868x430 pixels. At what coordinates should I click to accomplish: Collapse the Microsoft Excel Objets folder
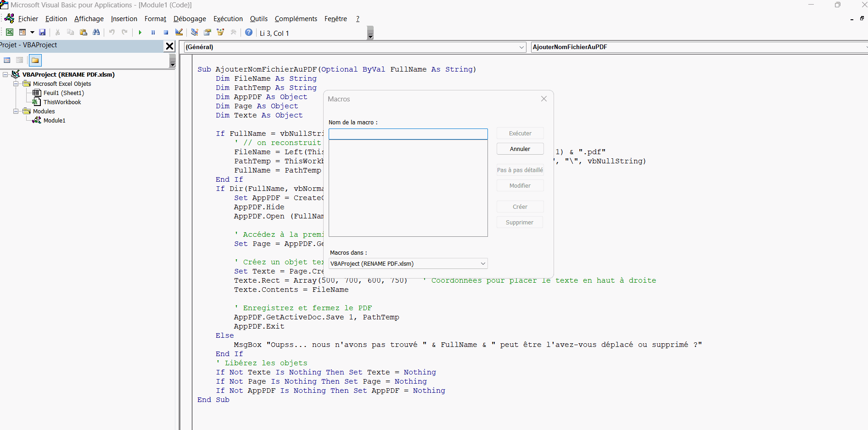pos(16,84)
